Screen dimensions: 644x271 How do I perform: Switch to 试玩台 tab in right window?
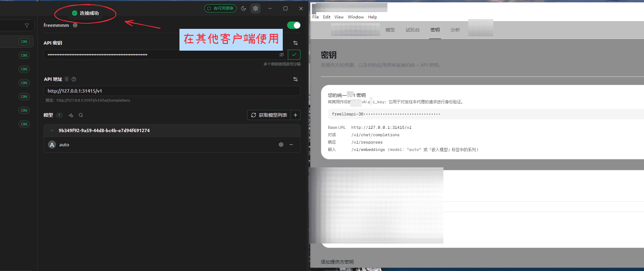(x=413, y=30)
